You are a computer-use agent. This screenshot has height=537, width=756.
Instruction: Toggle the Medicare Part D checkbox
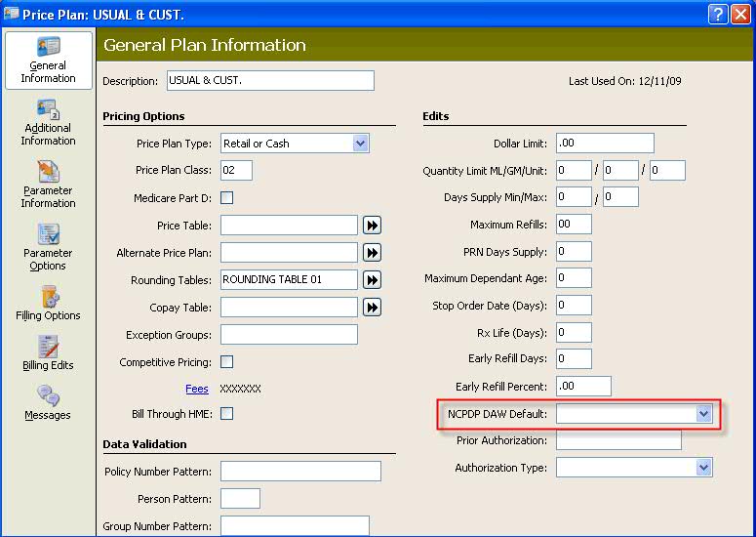(226, 198)
